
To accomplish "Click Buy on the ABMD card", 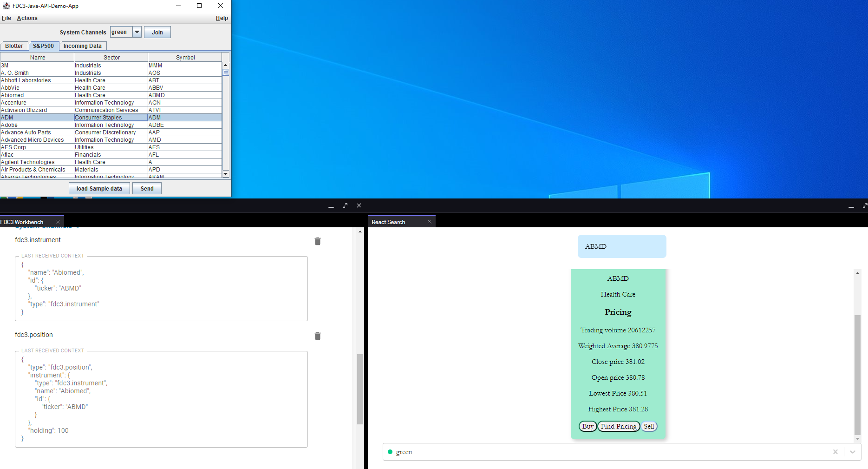I will point(588,426).
